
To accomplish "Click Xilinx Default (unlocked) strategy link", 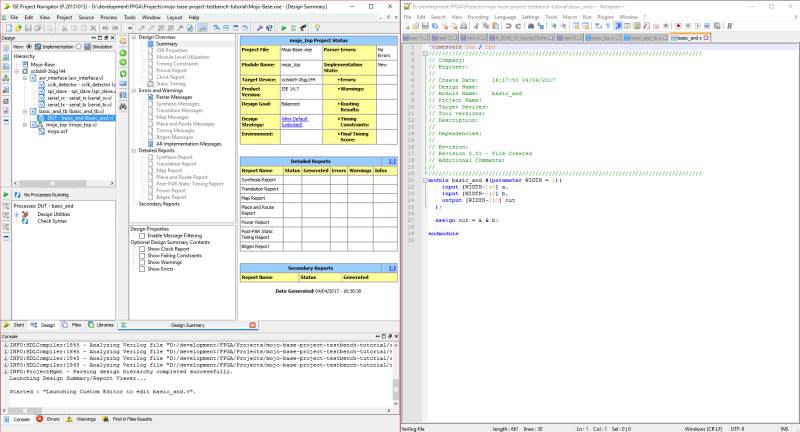I will click(295, 122).
